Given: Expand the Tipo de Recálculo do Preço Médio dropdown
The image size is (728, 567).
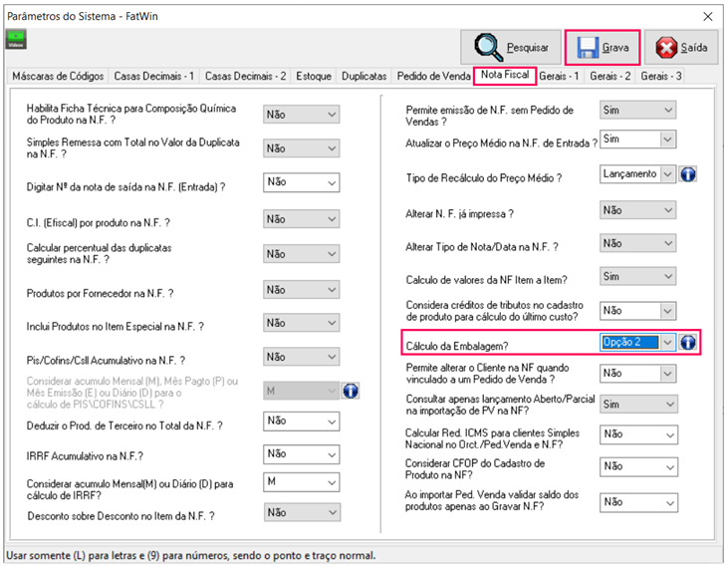Looking at the screenshot, I should pyautogui.click(x=666, y=173).
